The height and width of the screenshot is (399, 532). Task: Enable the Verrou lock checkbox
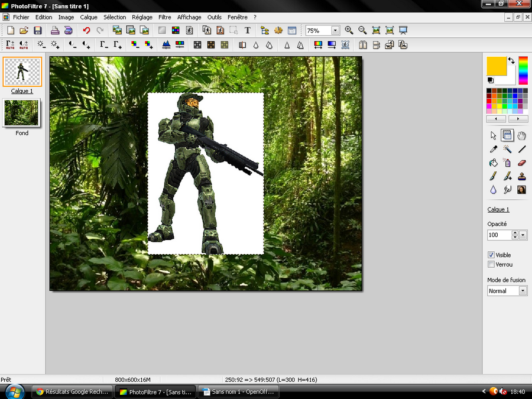pyautogui.click(x=491, y=264)
